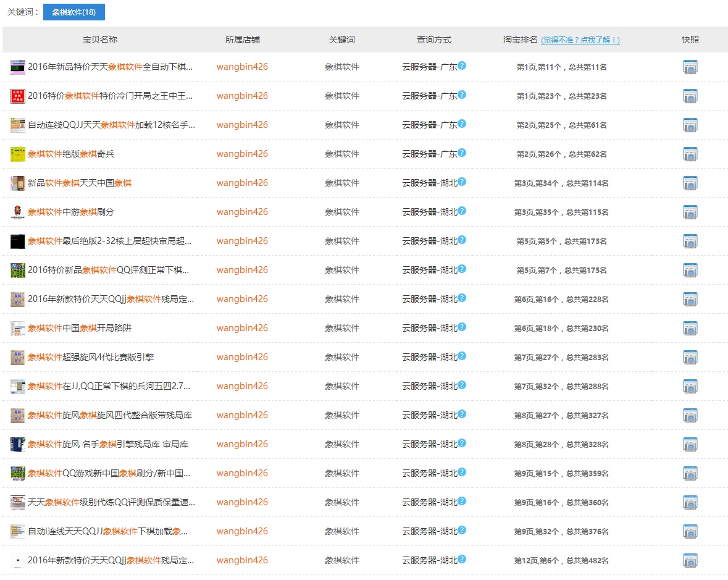This screenshot has width=728, height=580.
Task: Click the 宝贝名称 column header
Action: 100,40
